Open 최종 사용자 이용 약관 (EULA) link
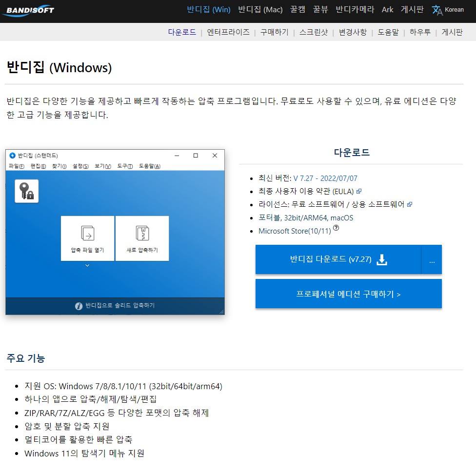 (306, 192)
